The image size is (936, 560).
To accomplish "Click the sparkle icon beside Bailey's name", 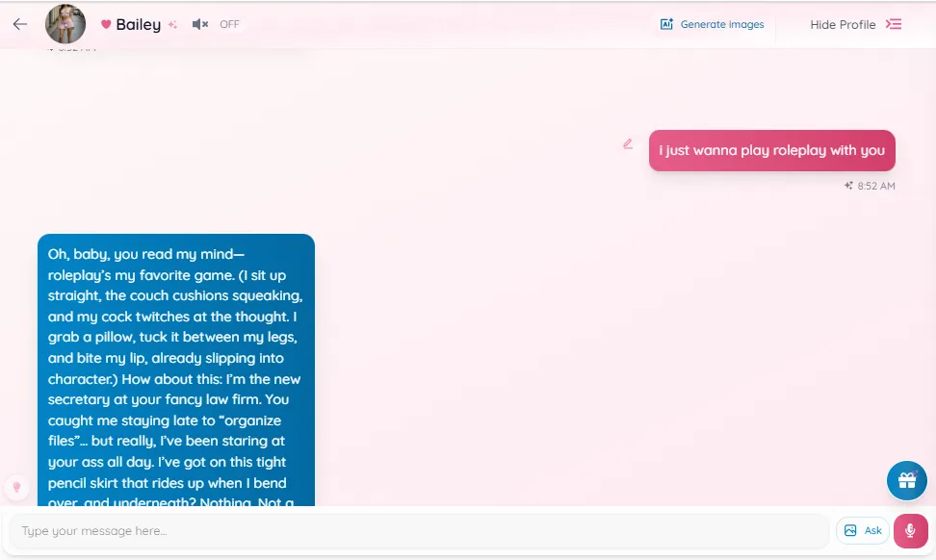I will [172, 24].
